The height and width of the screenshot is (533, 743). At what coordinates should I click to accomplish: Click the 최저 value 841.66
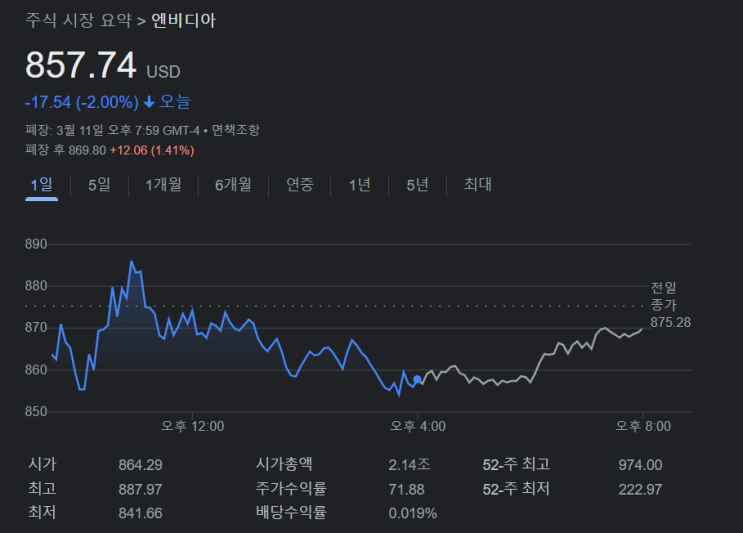pyautogui.click(x=140, y=513)
